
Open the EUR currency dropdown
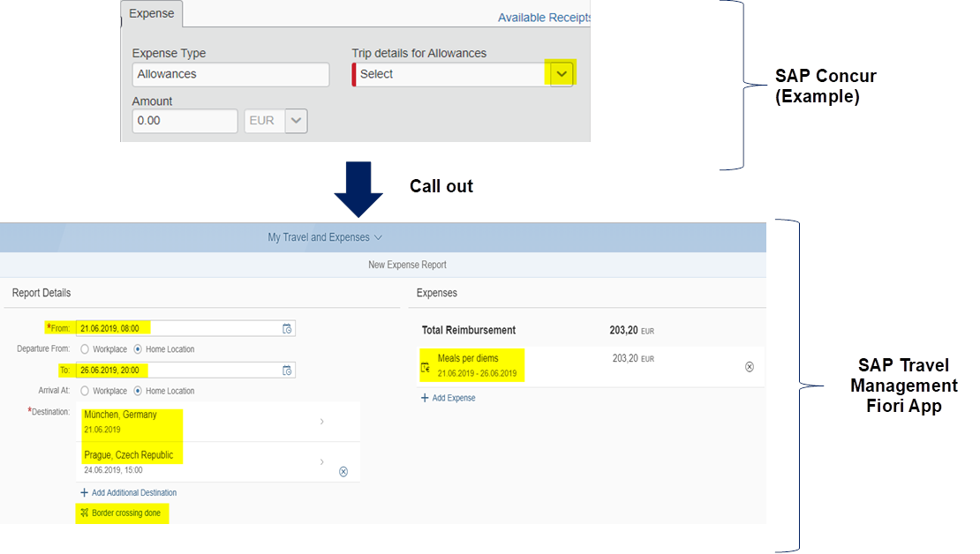296,121
